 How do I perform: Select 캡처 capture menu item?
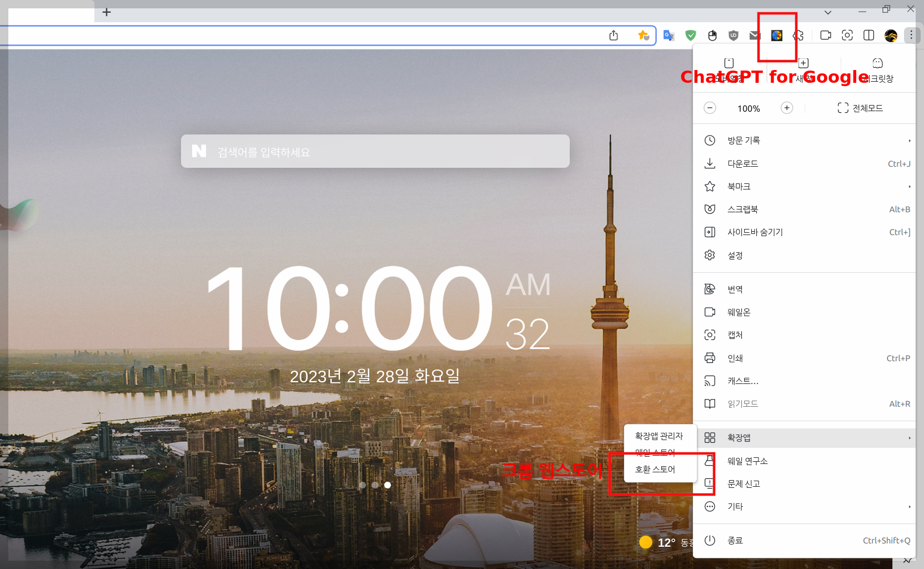click(x=804, y=335)
